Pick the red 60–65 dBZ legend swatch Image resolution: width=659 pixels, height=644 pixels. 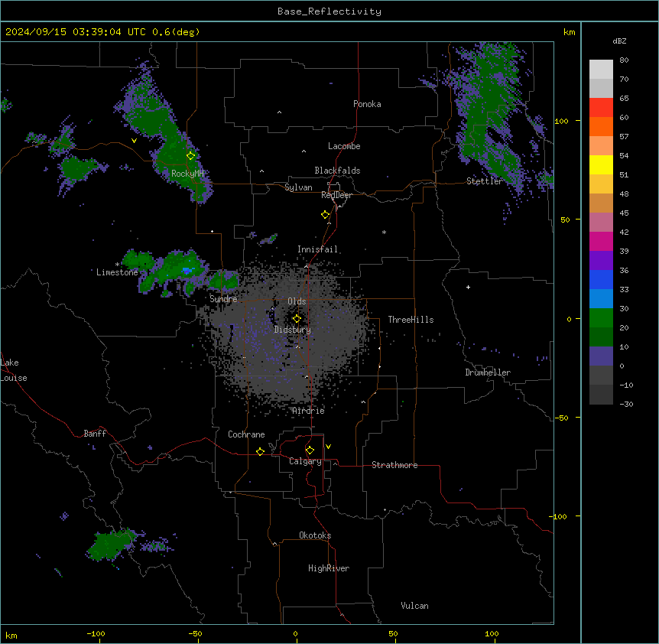coord(601,108)
